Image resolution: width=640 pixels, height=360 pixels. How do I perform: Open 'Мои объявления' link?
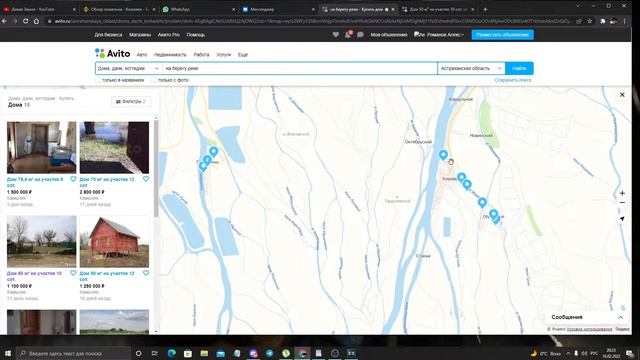(x=389, y=35)
